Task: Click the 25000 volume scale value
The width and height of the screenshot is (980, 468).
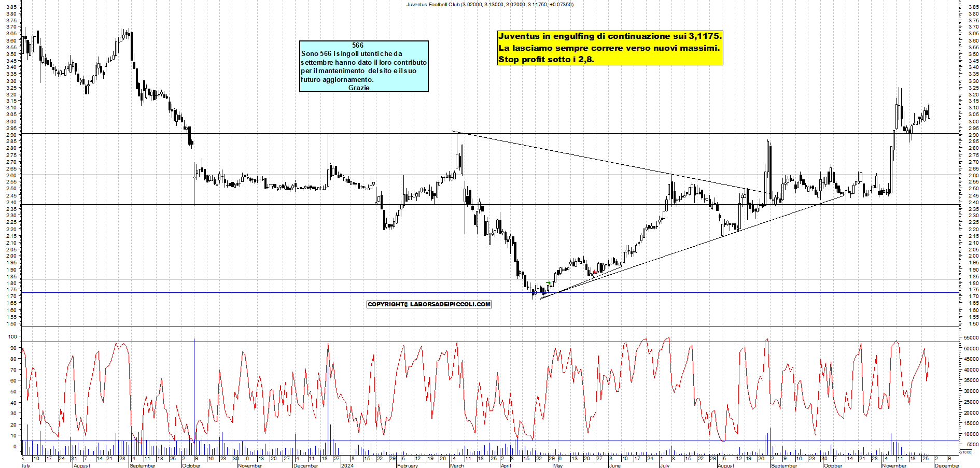Action: (x=971, y=402)
